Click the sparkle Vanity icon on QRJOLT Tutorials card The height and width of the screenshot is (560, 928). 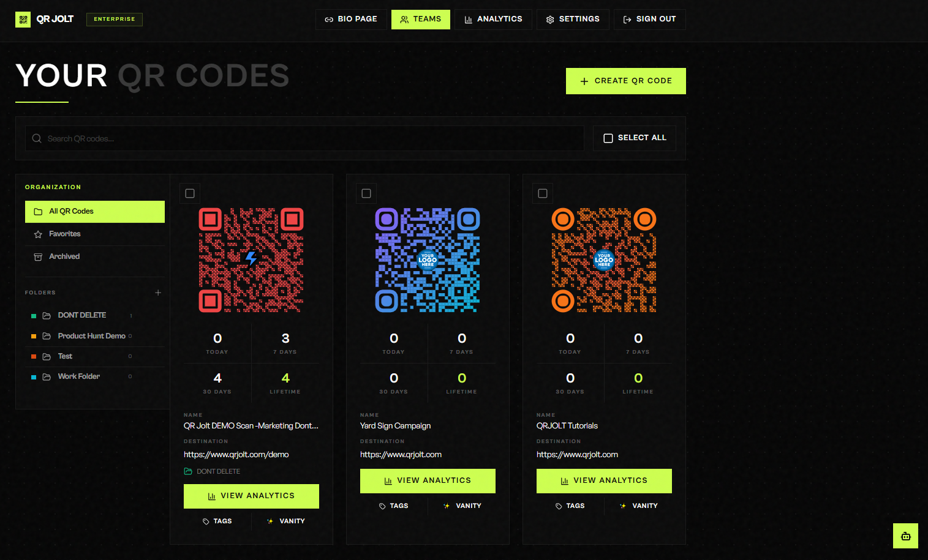(x=623, y=506)
